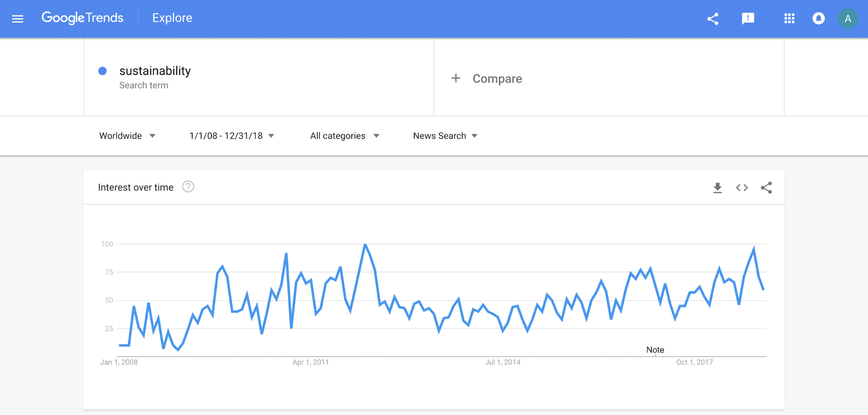The image size is (868, 415).
Task: Click the Note marker on chart
Action: pyautogui.click(x=655, y=350)
